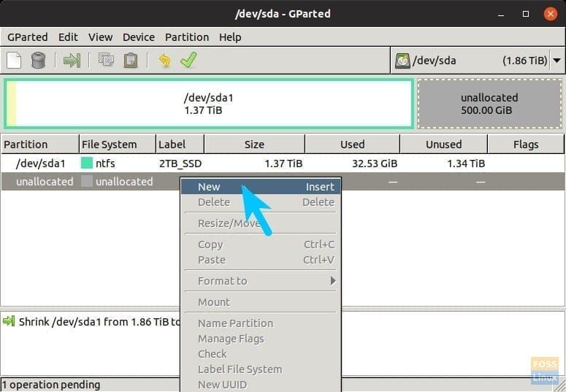
Task: Click the File System column header
Action: pos(109,145)
